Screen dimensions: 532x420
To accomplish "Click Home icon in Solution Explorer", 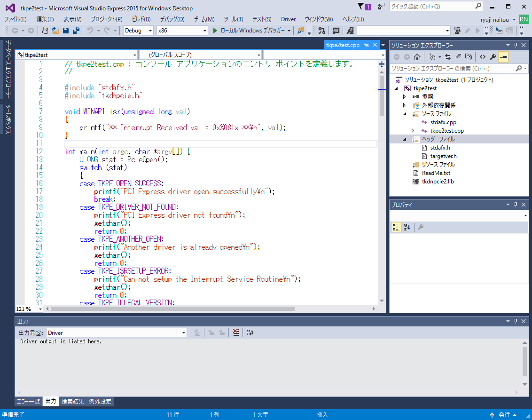I will tap(417, 57).
